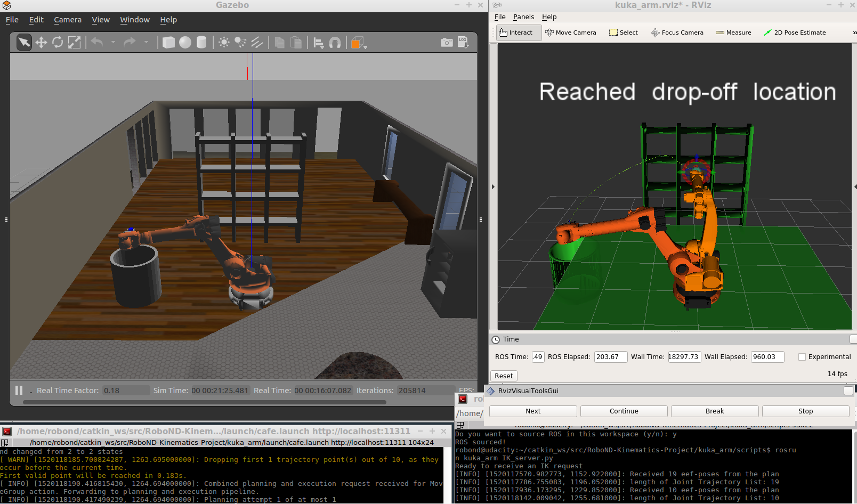
Task: Open the Redo history dropdown arrow
Action: click(146, 42)
